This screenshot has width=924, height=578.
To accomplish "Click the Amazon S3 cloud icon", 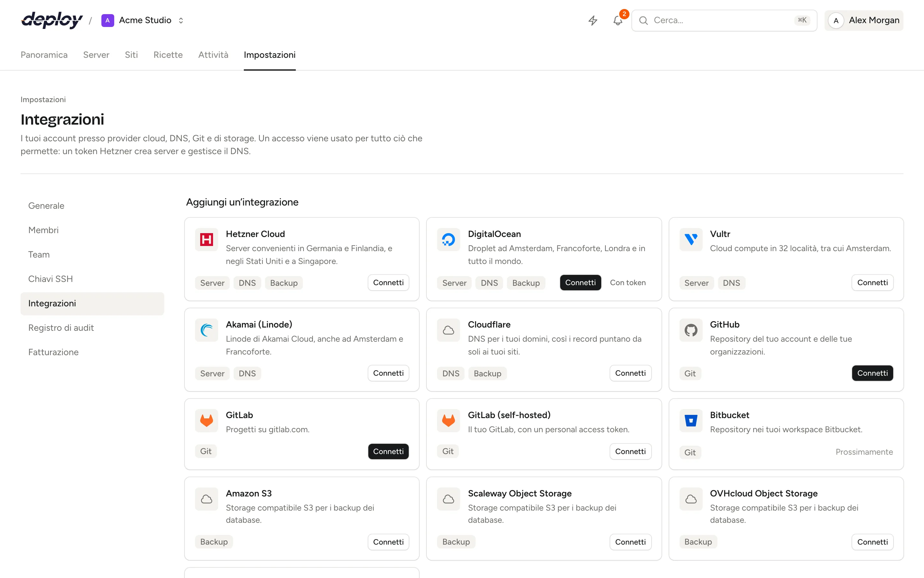I will (207, 499).
